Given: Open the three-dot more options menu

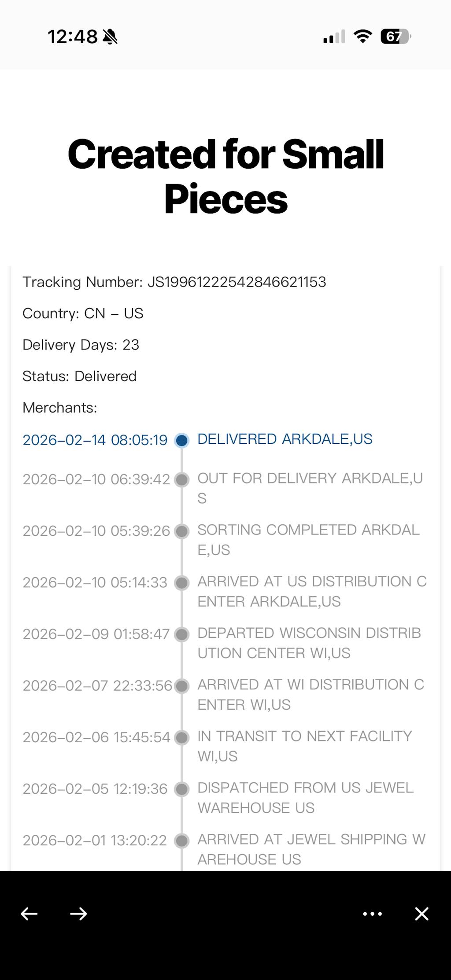Looking at the screenshot, I should coord(372,914).
